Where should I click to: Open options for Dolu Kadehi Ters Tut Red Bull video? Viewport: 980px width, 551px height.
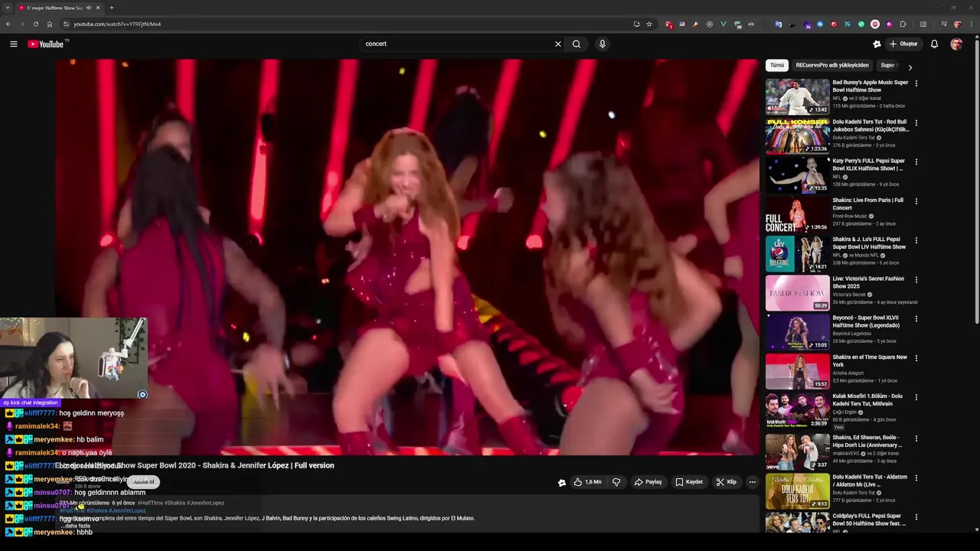pos(916,122)
